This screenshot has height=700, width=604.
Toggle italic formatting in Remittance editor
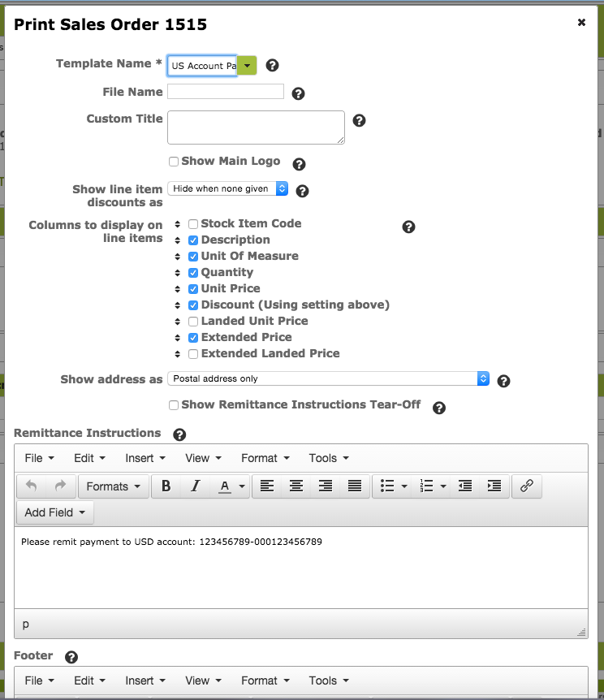(x=195, y=486)
